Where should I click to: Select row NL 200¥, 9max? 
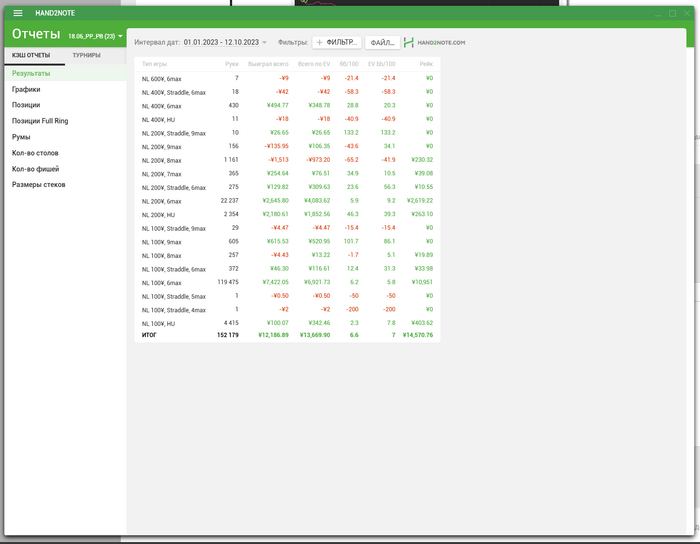tap(287, 146)
